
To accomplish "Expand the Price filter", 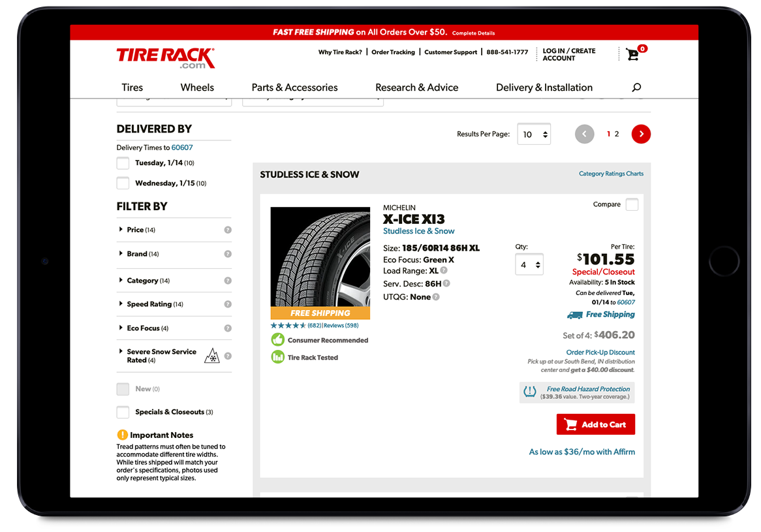I will [141, 230].
